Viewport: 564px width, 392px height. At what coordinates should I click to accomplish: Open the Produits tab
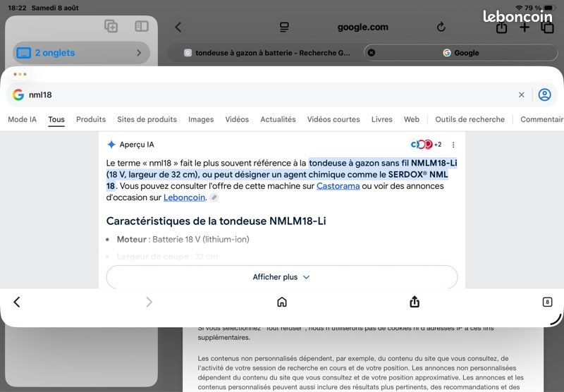point(91,119)
